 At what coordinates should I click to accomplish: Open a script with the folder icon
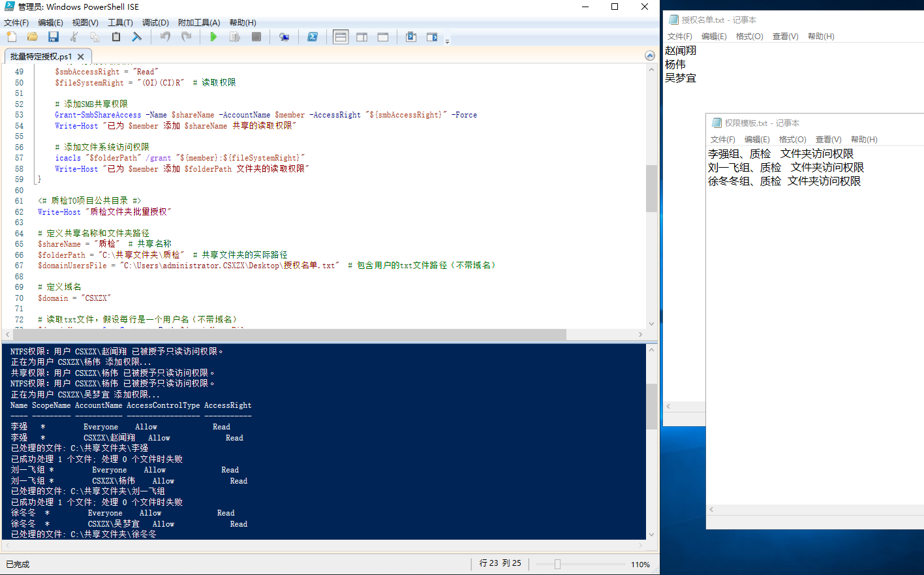pos(32,37)
